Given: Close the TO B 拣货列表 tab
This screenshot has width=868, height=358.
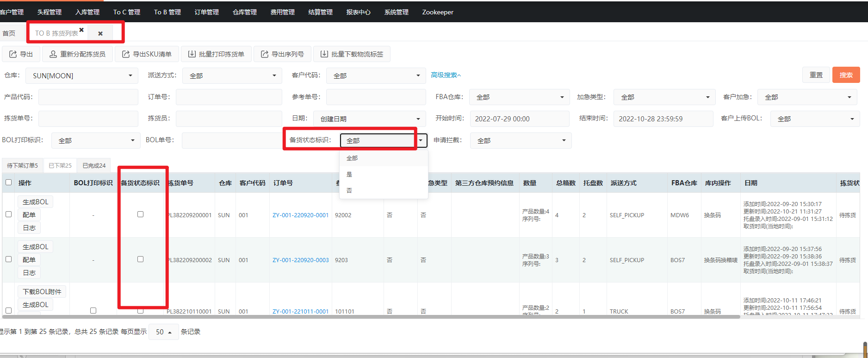Looking at the screenshot, I should point(81,30).
